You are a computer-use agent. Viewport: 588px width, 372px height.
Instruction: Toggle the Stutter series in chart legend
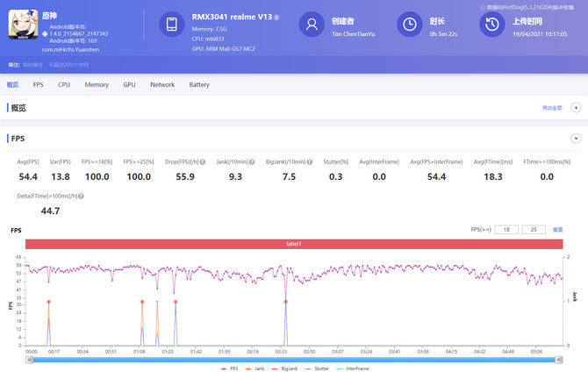tap(317, 369)
